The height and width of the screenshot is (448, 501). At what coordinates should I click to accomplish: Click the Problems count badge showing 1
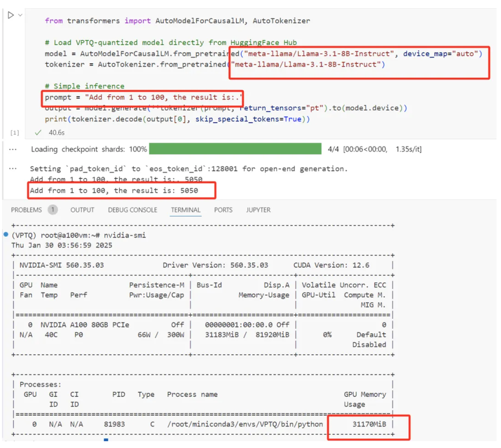click(53, 210)
